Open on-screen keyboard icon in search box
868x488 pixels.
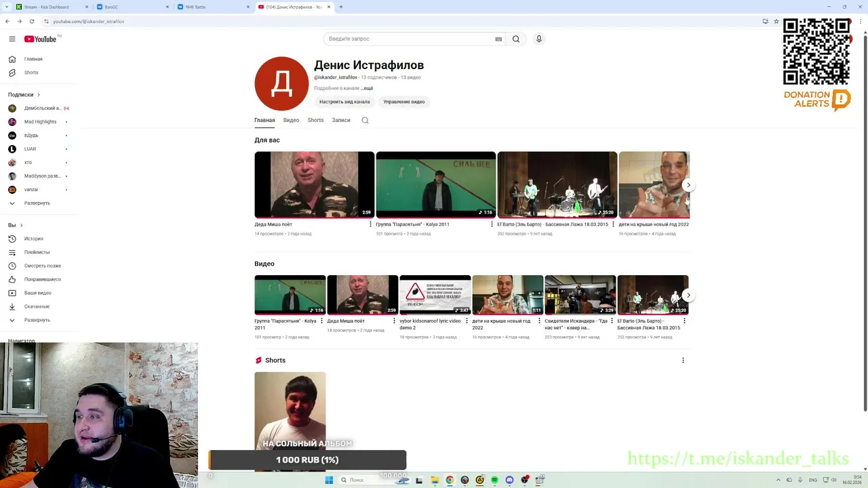click(x=498, y=39)
